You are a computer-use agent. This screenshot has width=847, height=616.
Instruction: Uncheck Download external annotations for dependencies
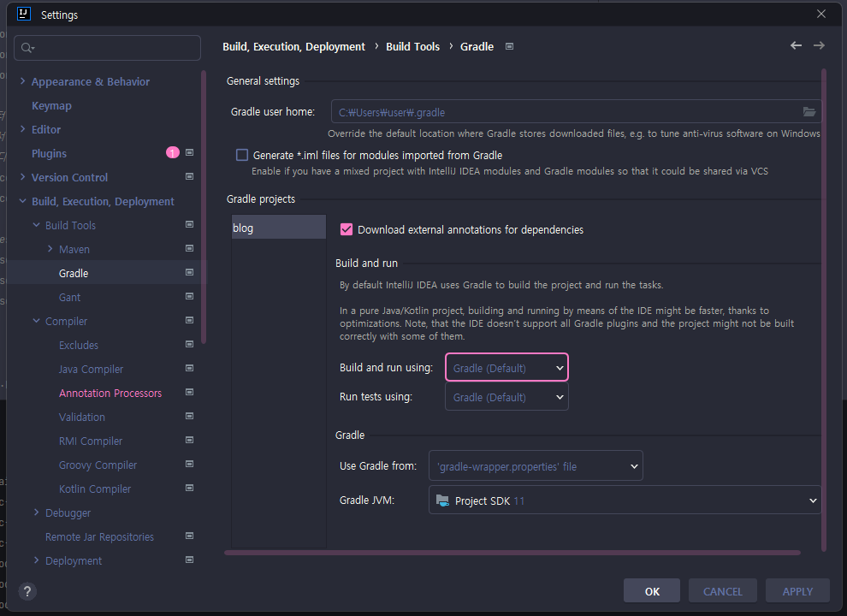point(346,229)
